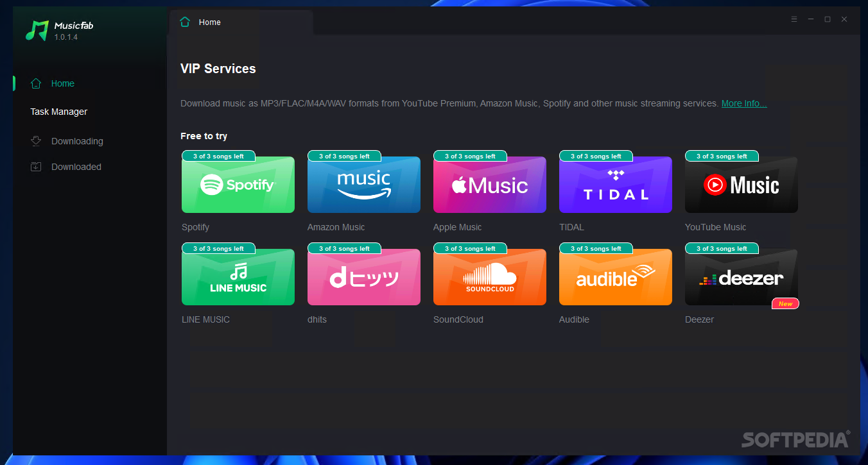Open the Audible service card
868x465 pixels.
pyautogui.click(x=616, y=277)
